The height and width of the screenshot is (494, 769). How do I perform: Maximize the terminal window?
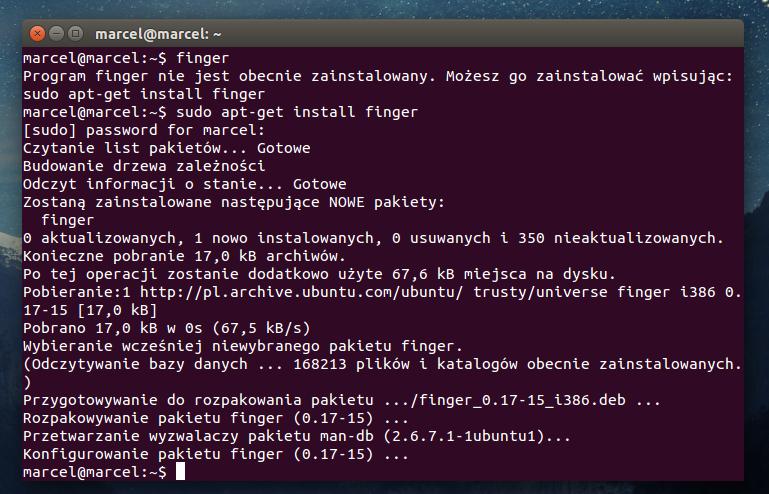tap(75, 33)
